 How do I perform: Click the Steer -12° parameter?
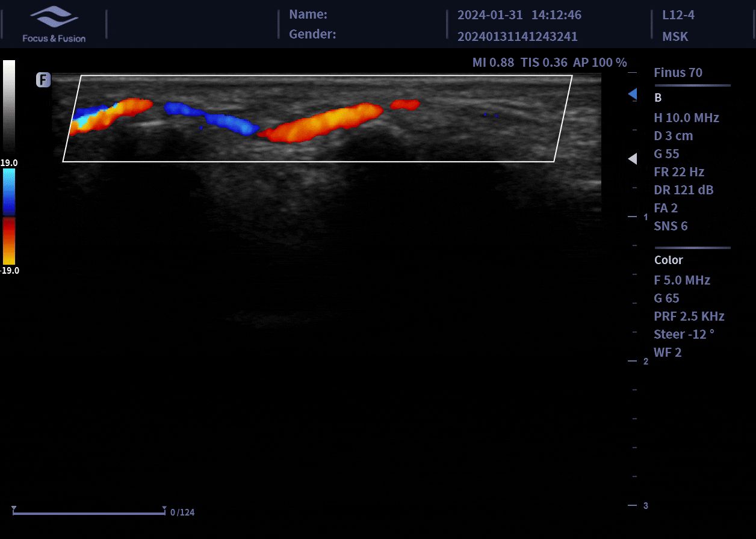coord(684,334)
